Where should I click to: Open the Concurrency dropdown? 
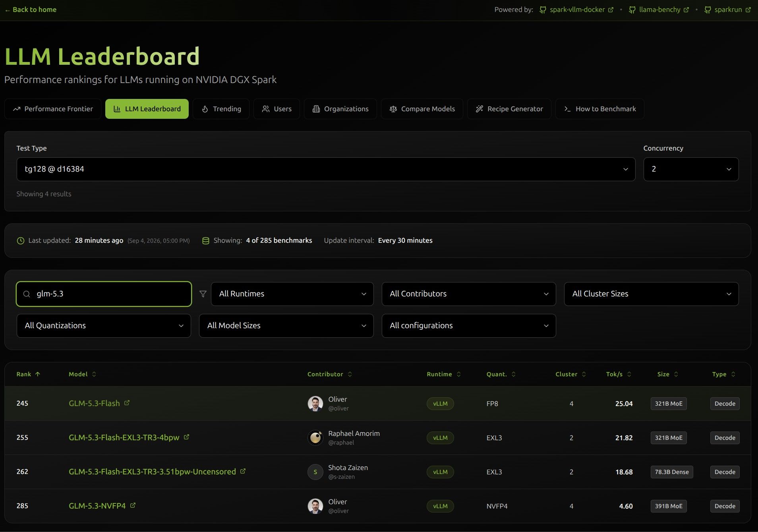691,169
